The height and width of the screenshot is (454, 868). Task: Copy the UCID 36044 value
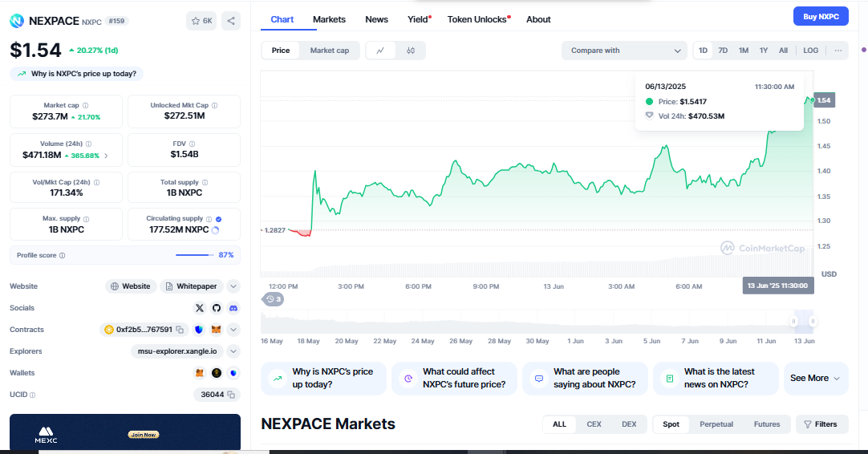tap(231, 395)
